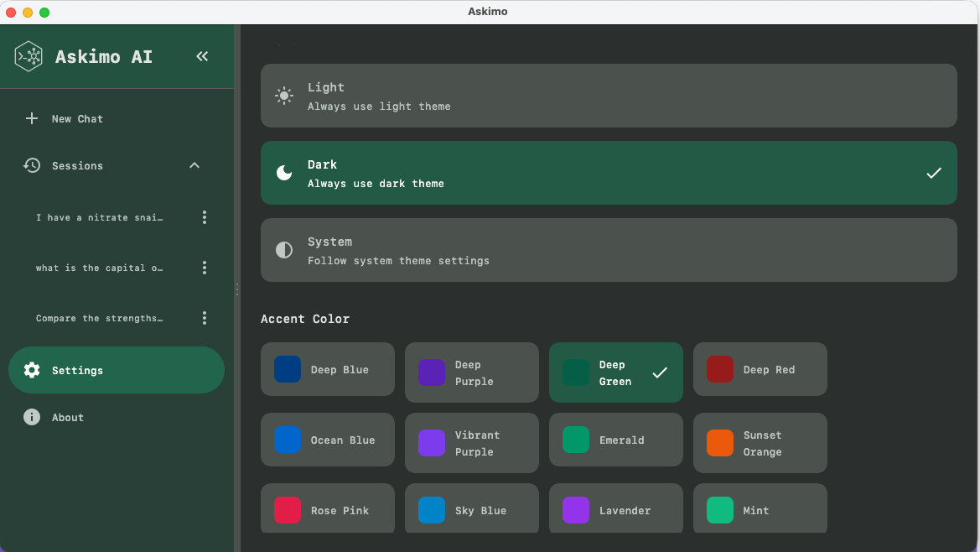Click the Sessions history clock icon
This screenshot has width=980, height=552.
tap(32, 165)
